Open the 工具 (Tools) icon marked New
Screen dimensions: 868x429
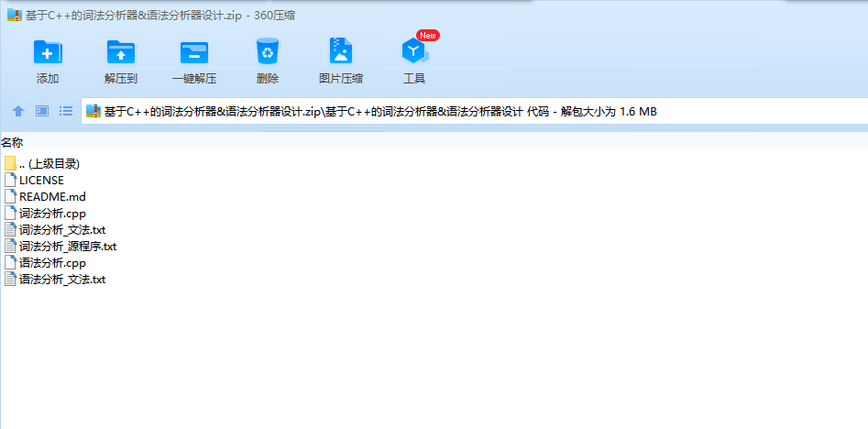[x=415, y=51]
